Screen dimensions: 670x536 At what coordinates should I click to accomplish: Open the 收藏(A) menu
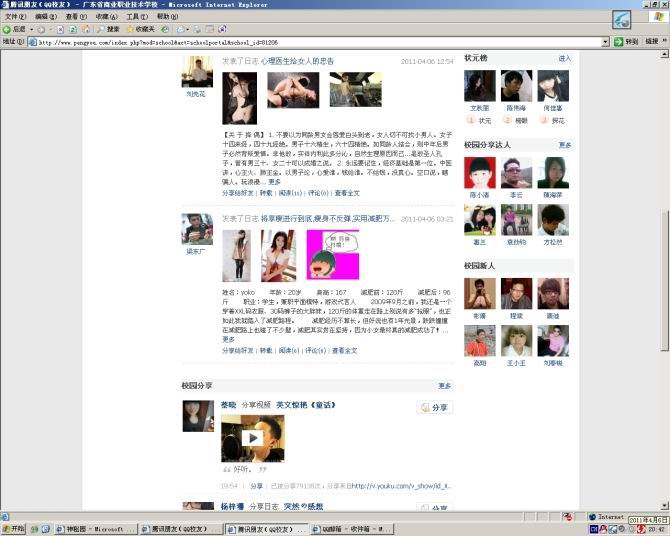point(106,17)
